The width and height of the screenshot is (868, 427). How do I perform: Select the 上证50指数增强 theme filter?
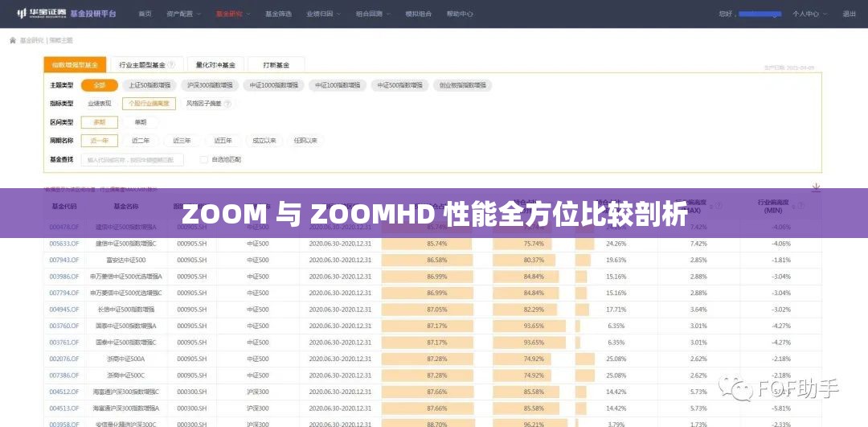[149, 85]
